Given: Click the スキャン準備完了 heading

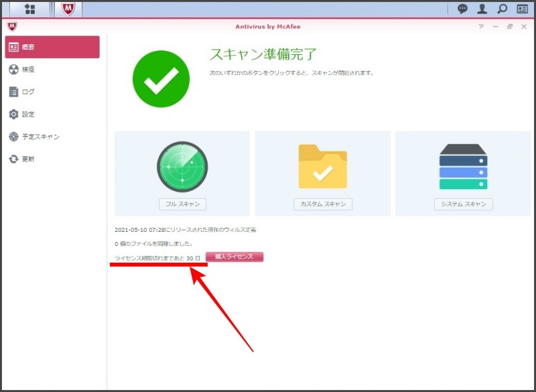Looking at the screenshot, I should point(263,55).
